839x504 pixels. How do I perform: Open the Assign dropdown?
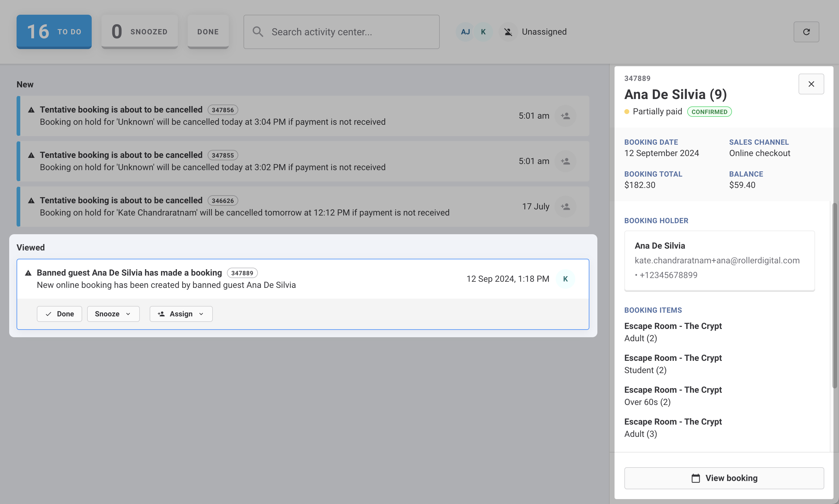181,314
